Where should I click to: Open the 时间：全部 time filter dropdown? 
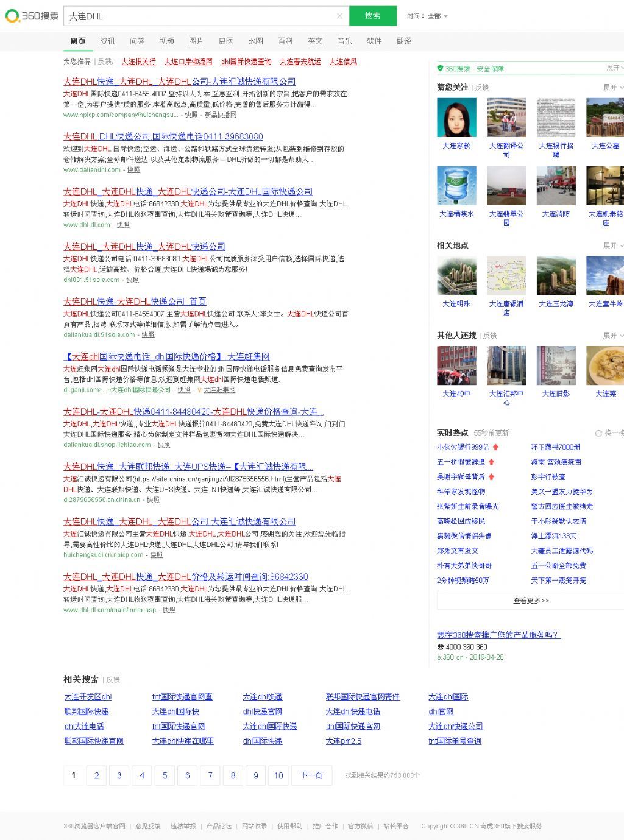427,16
